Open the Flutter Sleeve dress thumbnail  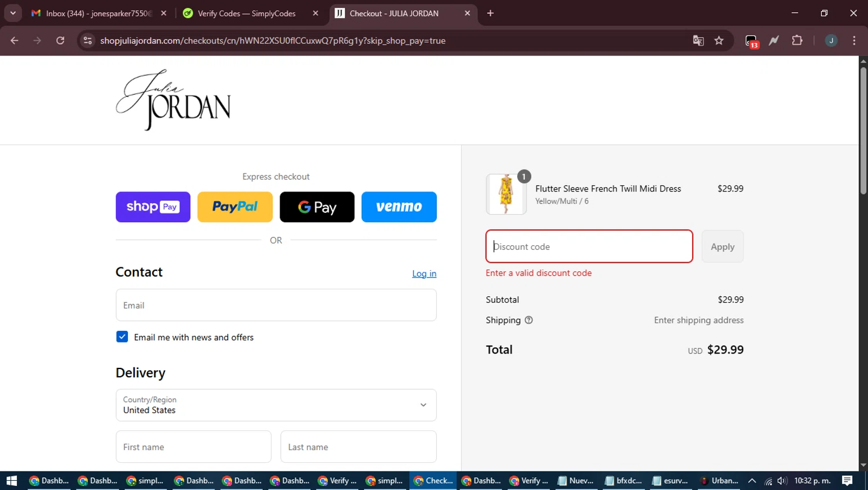506,194
